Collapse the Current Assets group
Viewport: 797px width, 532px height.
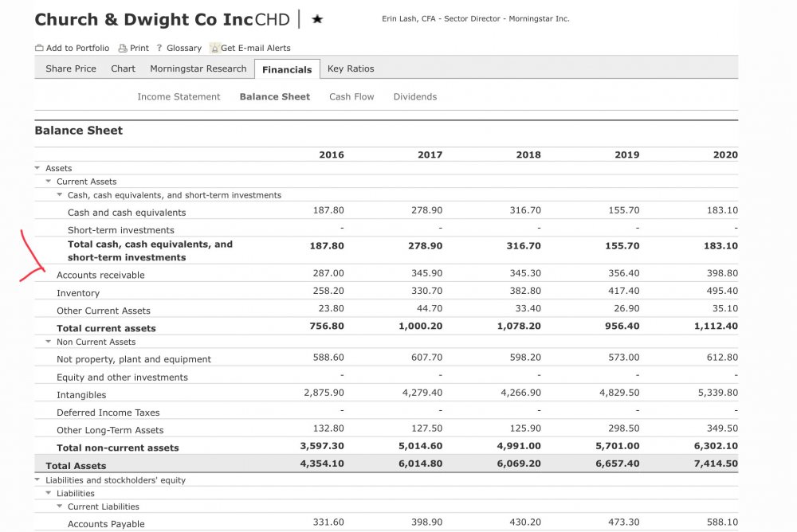click(49, 182)
